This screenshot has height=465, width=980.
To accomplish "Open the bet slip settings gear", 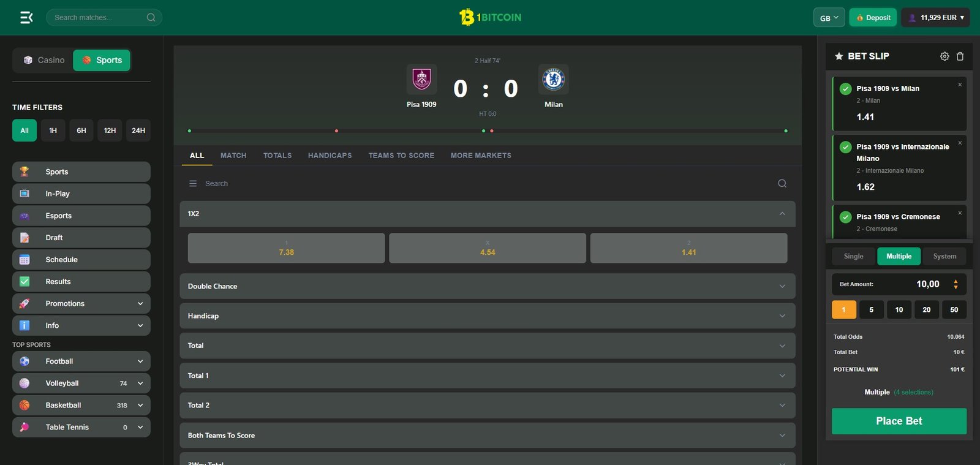I will pos(944,56).
